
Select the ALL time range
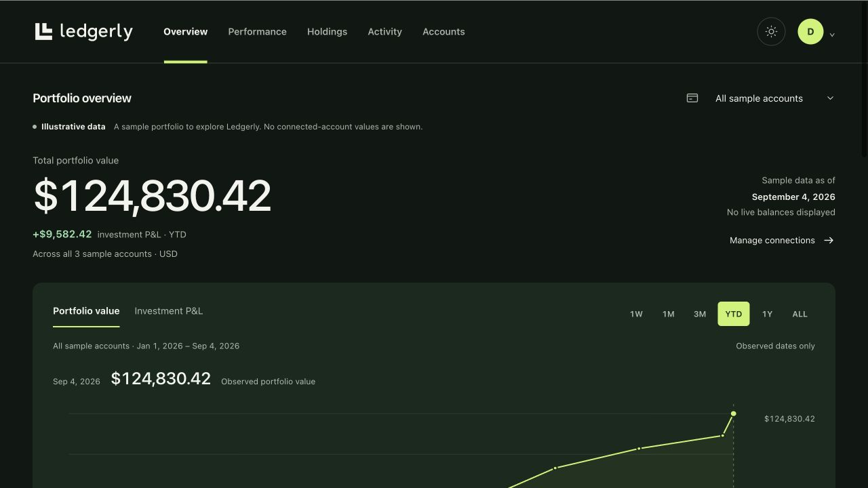tap(800, 314)
